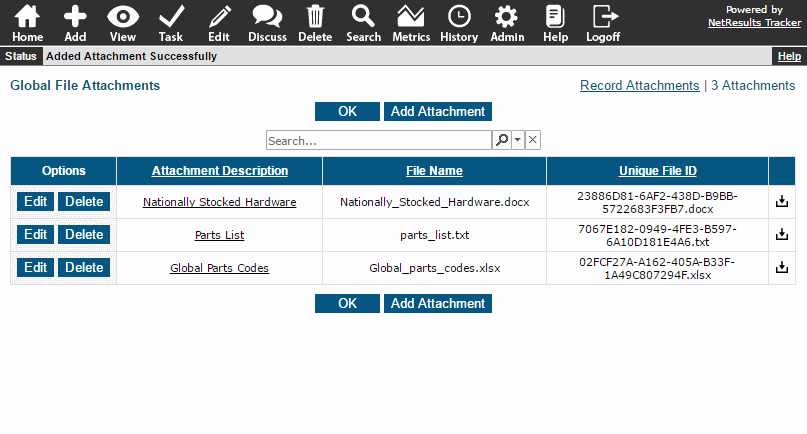Image resolution: width=807 pixels, height=434 pixels.
Task: Run search with magnifier button beside search box
Action: click(502, 140)
